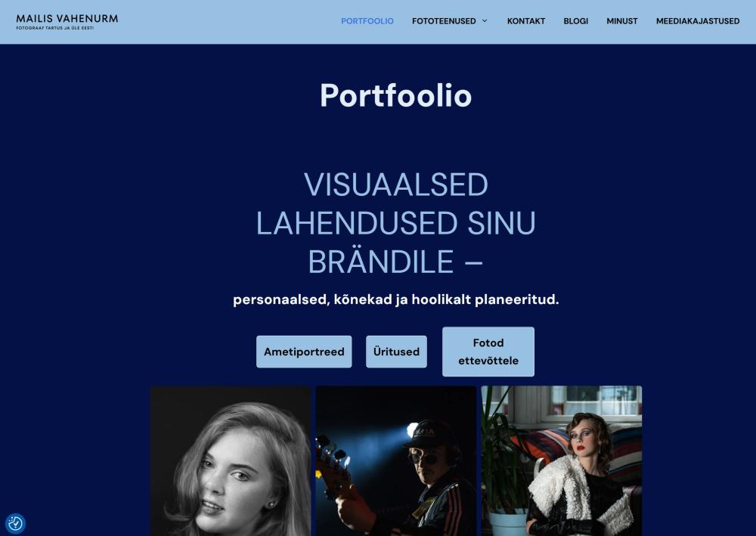Click the Mailis Vahenurm site logo
Screen dimensions: 756x536
tap(67, 22)
